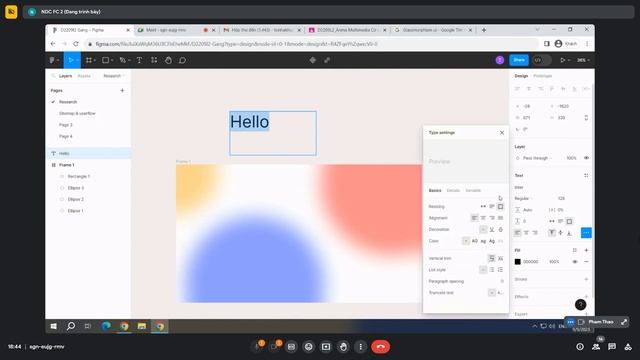640x360 pixels.
Task: Set left text alignment in Type settings
Action: tap(474, 218)
